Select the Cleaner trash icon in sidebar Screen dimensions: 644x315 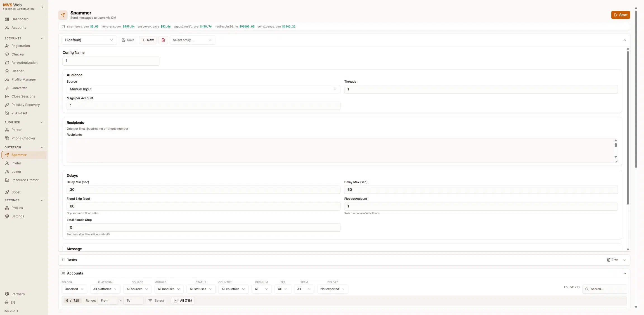7,71
